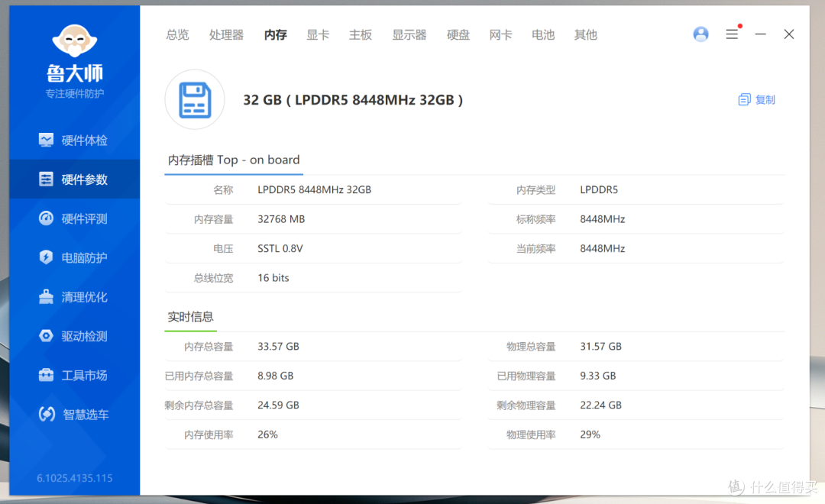The height and width of the screenshot is (504, 825).
Task: Switch to 其他 other tab
Action: (x=586, y=34)
